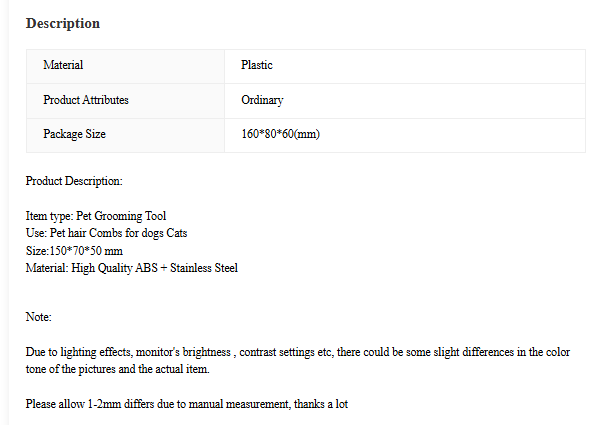Click the Ordinary attribute value
This screenshot has height=425, width=590.
pos(262,100)
